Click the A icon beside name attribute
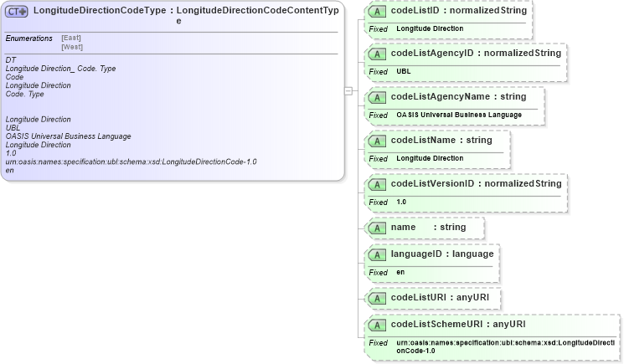 [377, 228]
